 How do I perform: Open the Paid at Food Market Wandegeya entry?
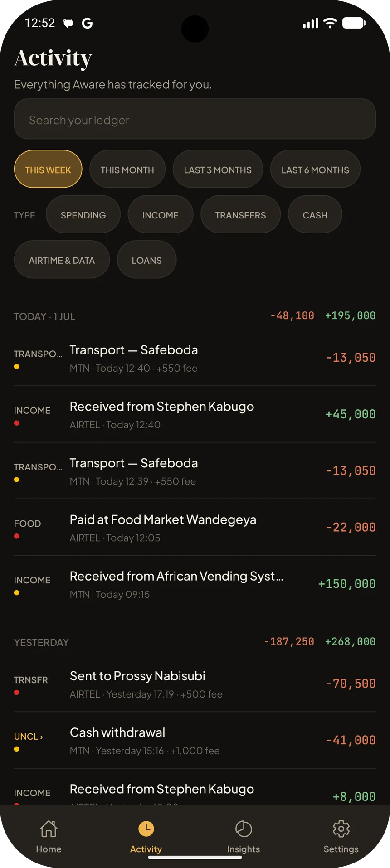pos(195,528)
